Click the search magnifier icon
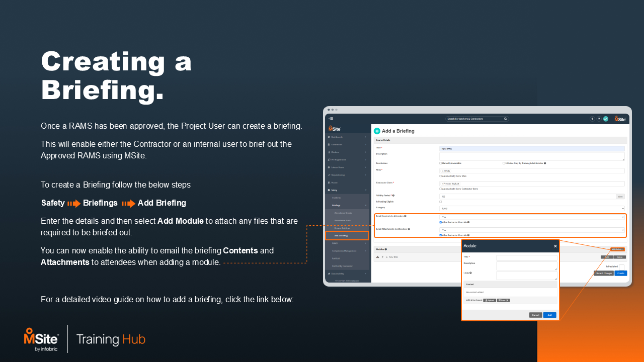This screenshot has width=644, height=362. click(505, 119)
